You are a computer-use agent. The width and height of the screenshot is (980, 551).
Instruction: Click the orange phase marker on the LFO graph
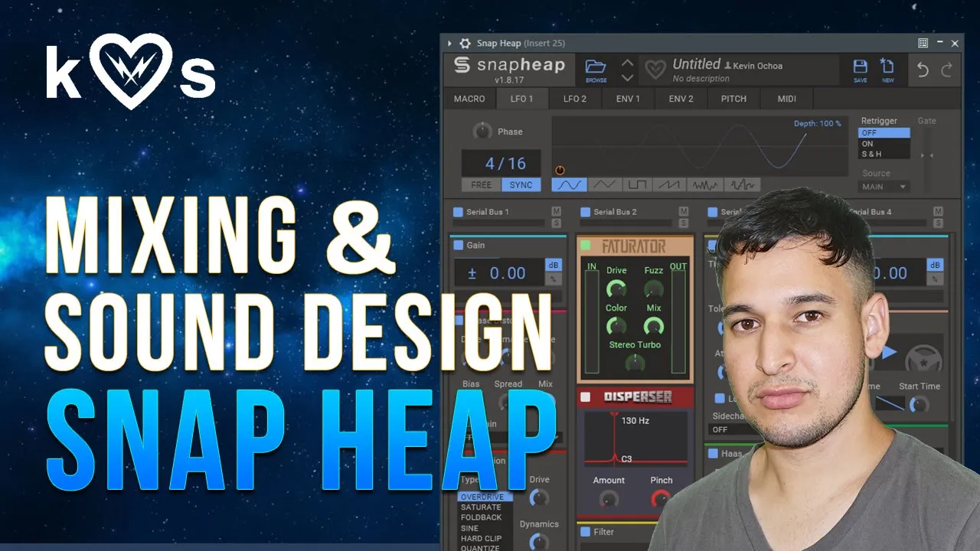click(560, 170)
